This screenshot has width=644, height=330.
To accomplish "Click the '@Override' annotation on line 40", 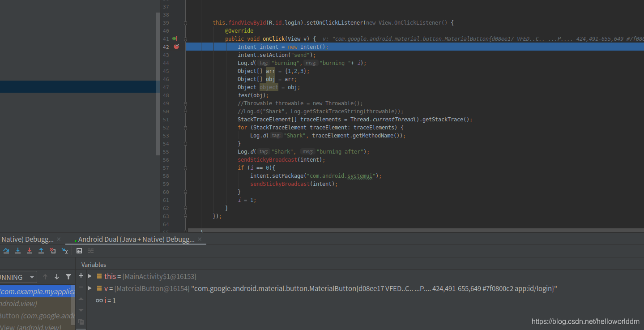I will [239, 31].
